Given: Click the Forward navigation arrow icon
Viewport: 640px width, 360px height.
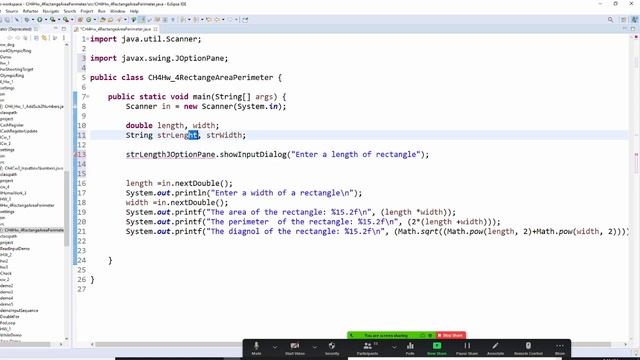Looking at the screenshot, I should 230,20.
